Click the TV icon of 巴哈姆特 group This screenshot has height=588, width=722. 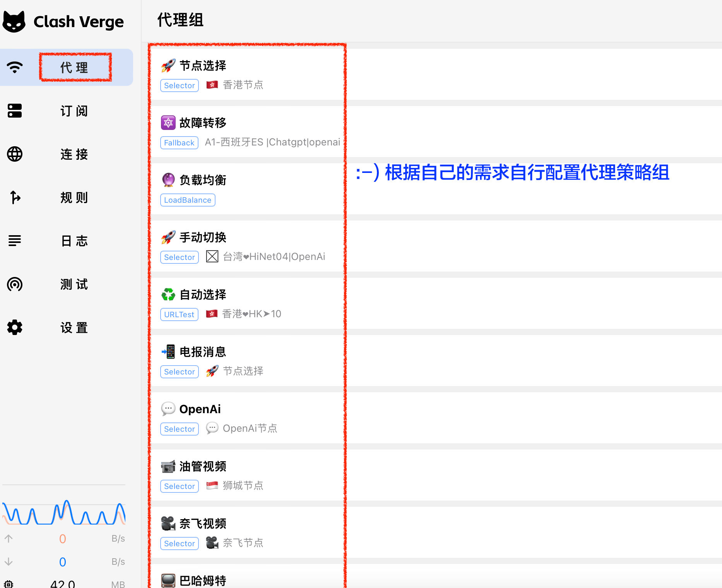168,581
